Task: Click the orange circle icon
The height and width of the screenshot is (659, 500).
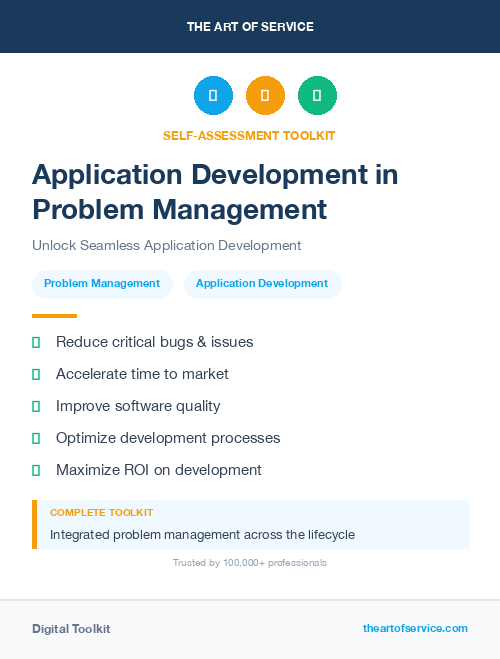Action: 265,95
